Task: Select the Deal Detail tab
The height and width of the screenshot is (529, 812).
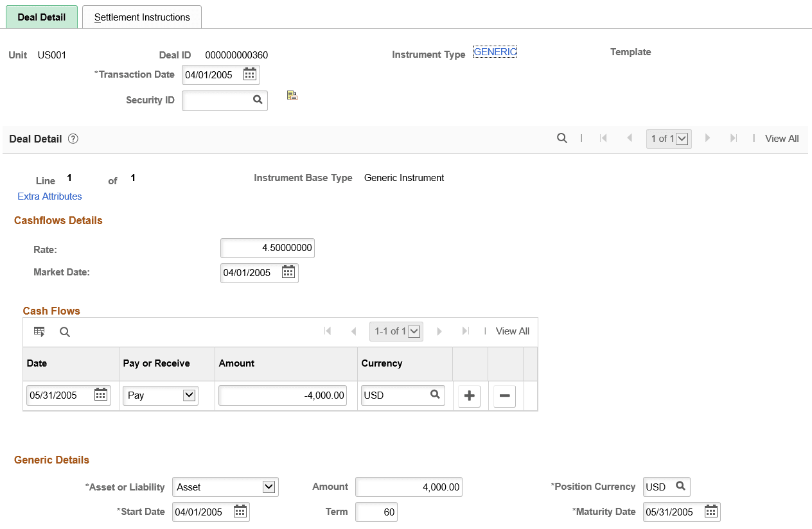Action: 41,17
